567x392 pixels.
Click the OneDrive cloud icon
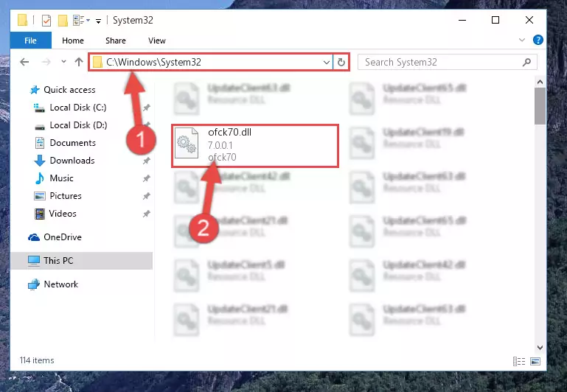pyautogui.click(x=34, y=237)
